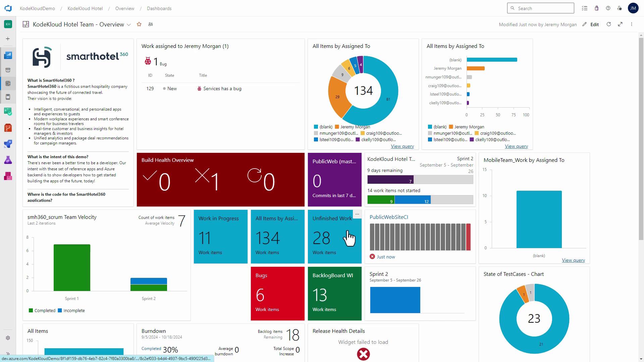
Task: Refresh the dashboard
Action: click(609, 24)
